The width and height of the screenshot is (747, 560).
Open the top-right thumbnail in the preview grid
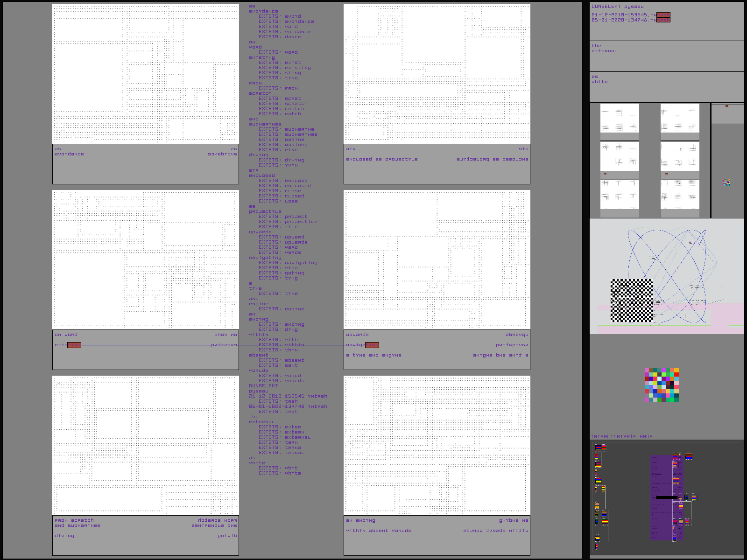pos(680,118)
